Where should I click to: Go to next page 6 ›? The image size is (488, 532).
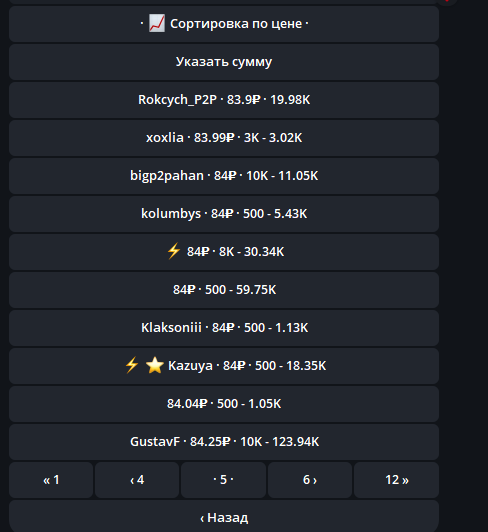click(x=310, y=480)
